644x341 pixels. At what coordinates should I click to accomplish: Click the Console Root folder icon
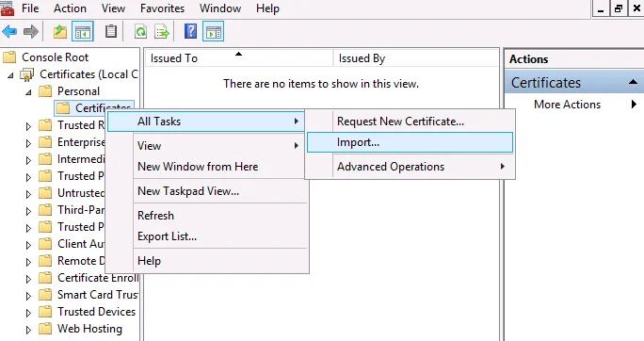pos(9,57)
